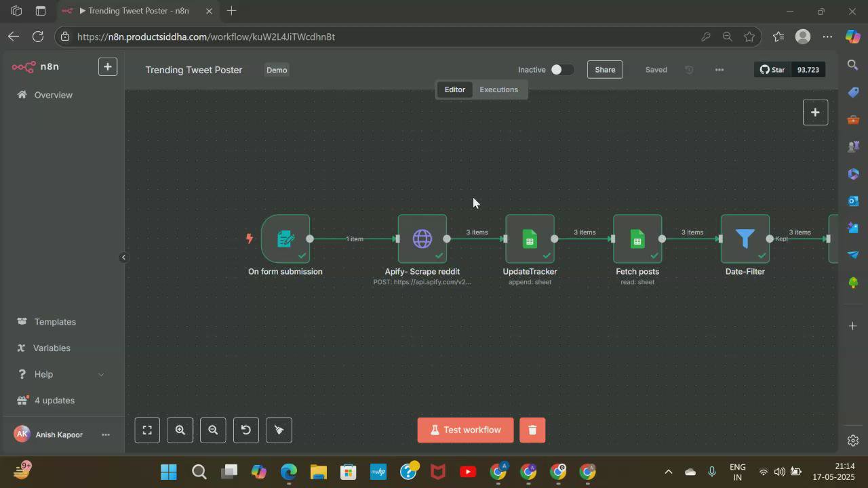Go back in the browser
The height and width of the screenshot is (488, 868).
click(14, 37)
